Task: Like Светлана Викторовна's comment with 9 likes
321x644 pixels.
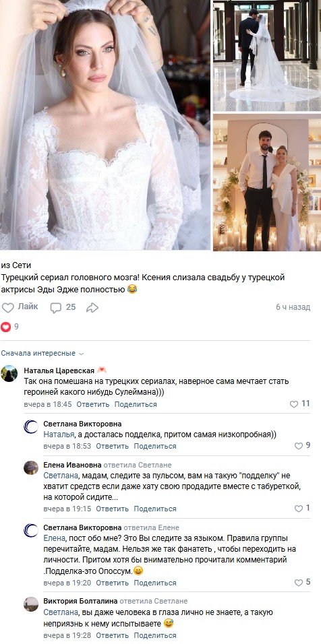Action: pyautogui.click(x=299, y=446)
